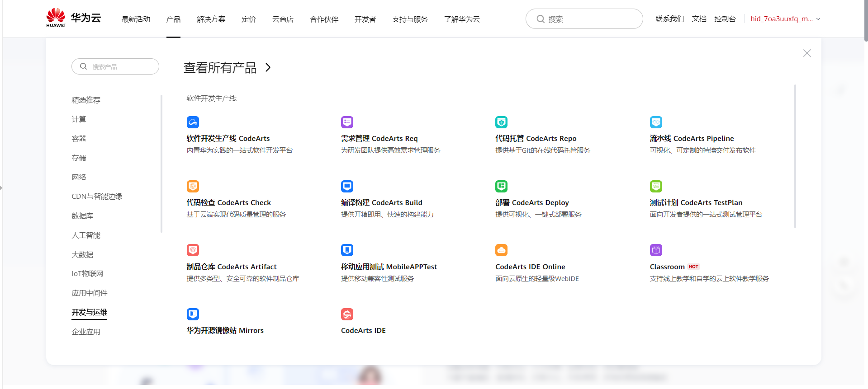The height and width of the screenshot is (389, 868).
Task: Click the MobileAPPTest product icon
Action: click(347, 250)
